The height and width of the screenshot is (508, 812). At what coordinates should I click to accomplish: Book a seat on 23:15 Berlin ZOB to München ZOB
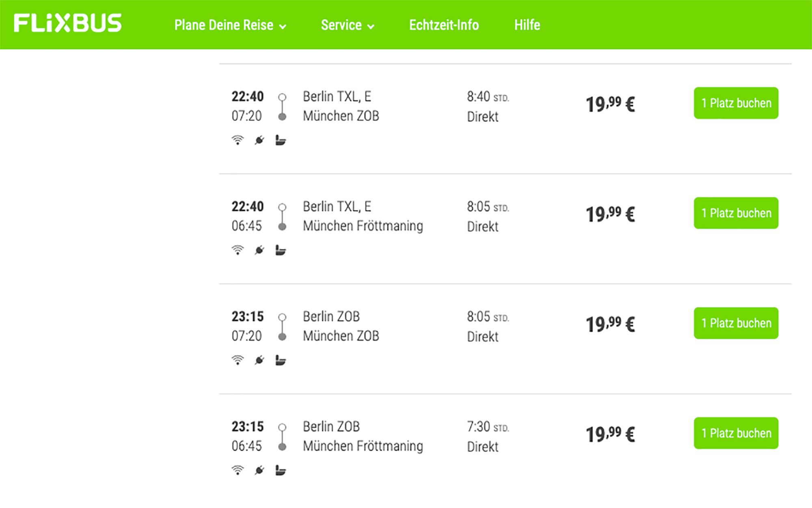(x=736, y=323)
